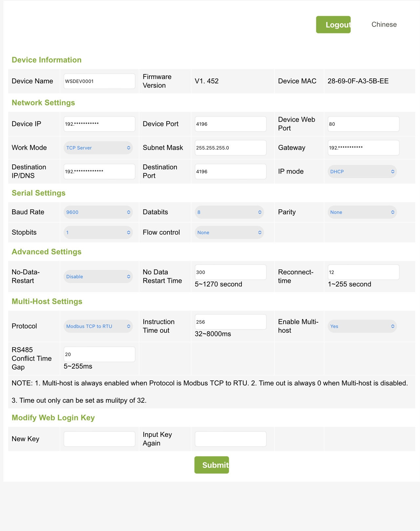Expand the No-Data-Restart dropdown
This screenshot has height=531, width=420.
(98, 277)
